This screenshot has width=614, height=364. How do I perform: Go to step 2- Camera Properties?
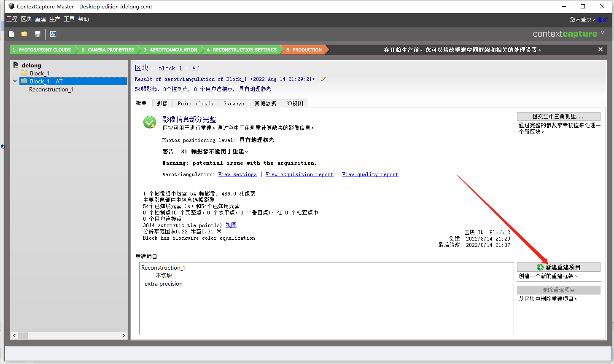(108, 50)
